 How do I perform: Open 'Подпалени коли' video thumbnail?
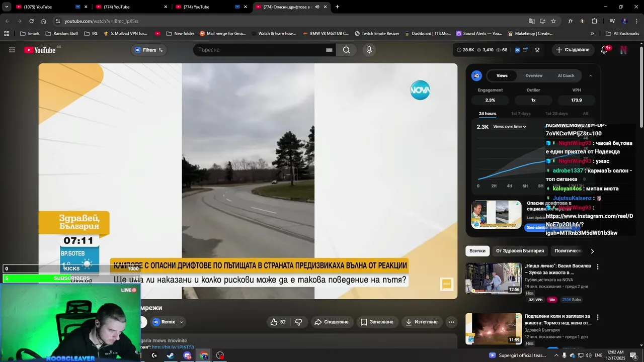coord(493,328)
